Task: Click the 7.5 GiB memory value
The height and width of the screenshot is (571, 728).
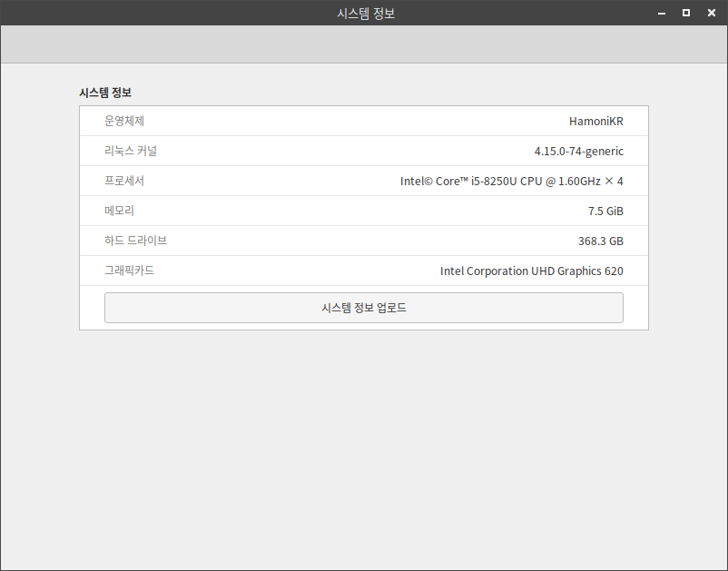Action: pyautogui.click(x=605, y=212)
